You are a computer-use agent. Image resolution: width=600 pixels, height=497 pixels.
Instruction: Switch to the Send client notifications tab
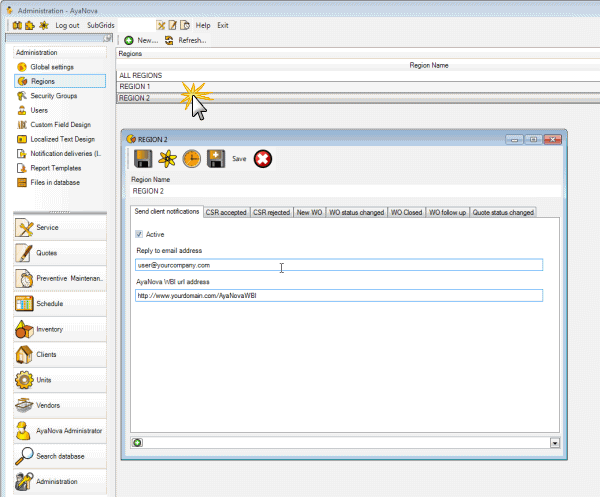(167, 212)
